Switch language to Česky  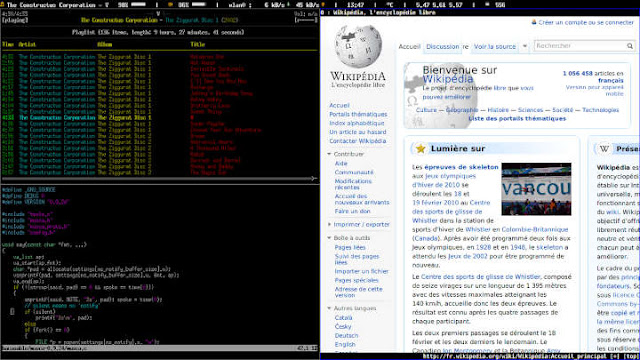click(x=343, y=327)
